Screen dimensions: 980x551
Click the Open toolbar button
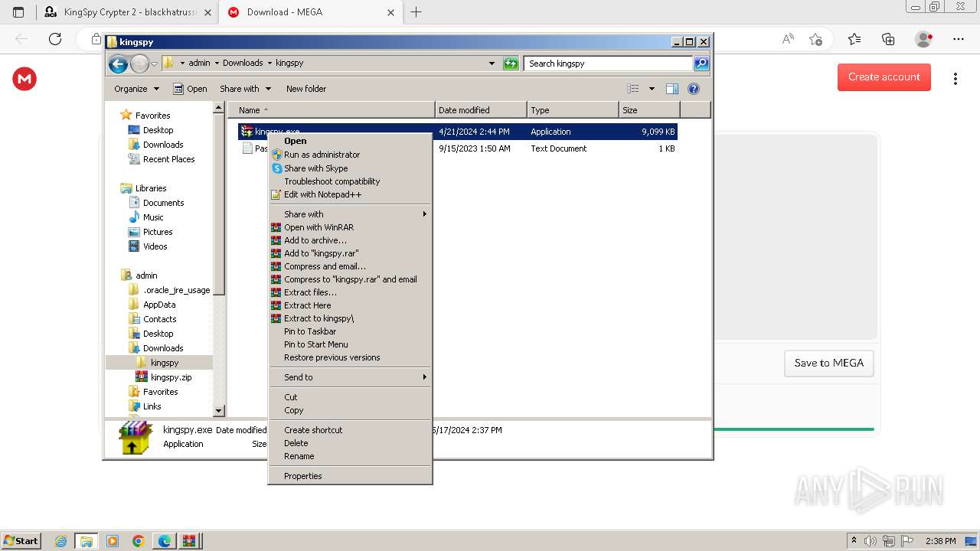pos(190,89)
